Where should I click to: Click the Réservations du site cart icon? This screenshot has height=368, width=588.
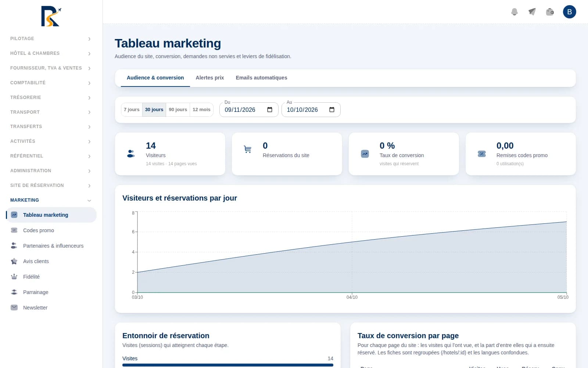click(248, 149)
